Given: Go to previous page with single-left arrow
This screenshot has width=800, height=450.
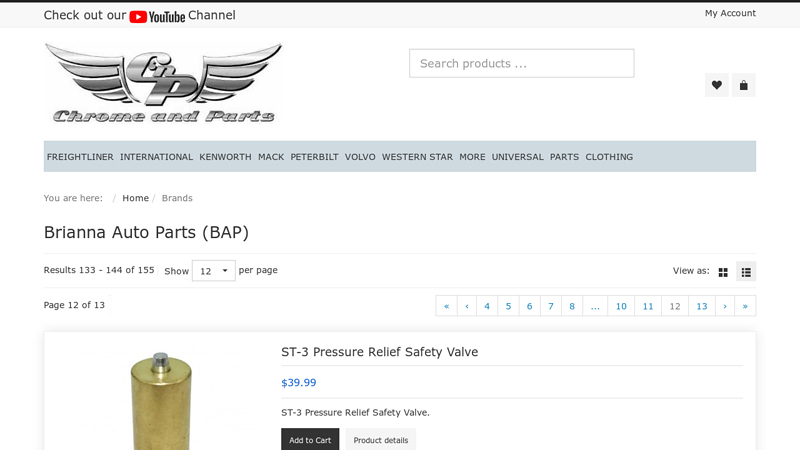Looking at the screenshot, I should (x=467, y=306).
